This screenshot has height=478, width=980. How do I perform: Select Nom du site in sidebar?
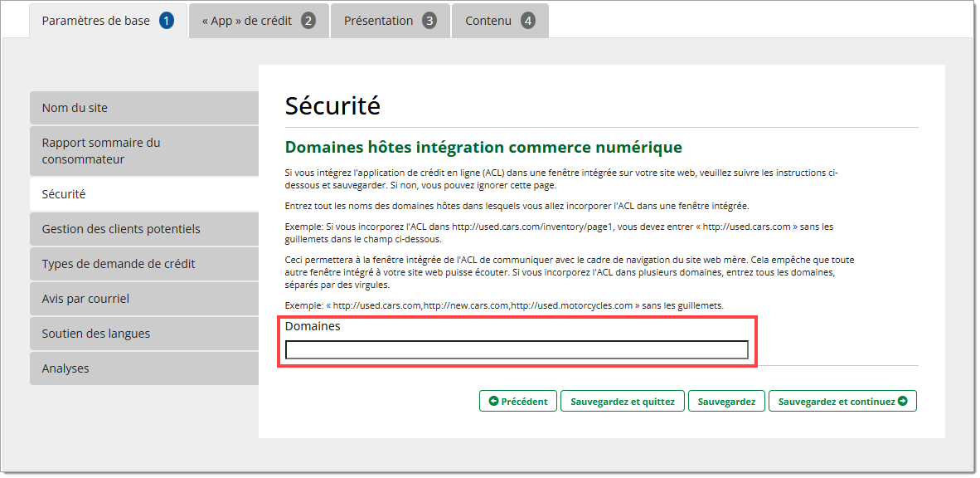point(144,108)
